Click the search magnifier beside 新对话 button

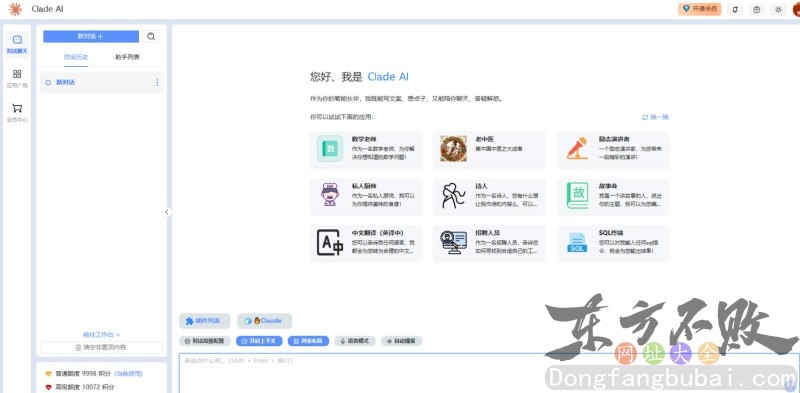pyautogui.click(x=151, y=36)
